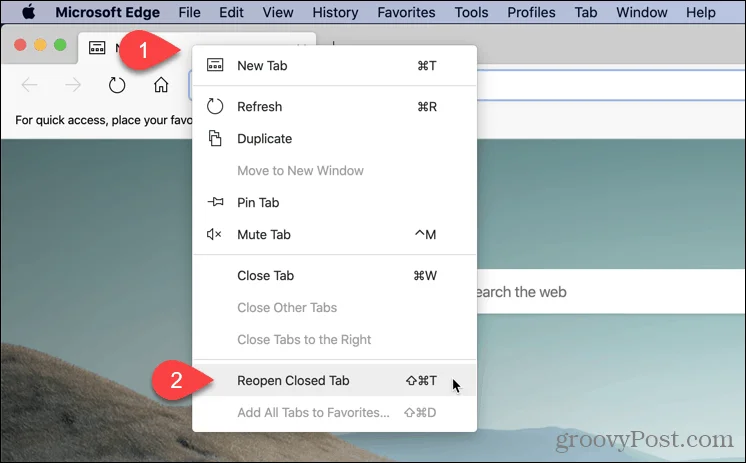The width and height of the screenshot is (746, 463).
Task: Open the Tools menu
Action: [471, 12]
